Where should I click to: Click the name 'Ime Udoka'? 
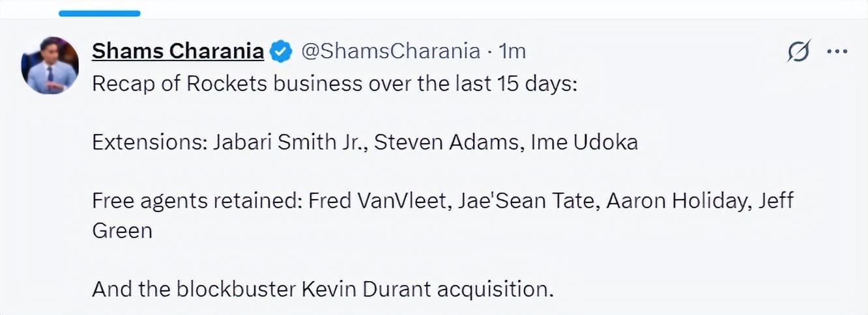pyautogui.click(x=585, y=142)
